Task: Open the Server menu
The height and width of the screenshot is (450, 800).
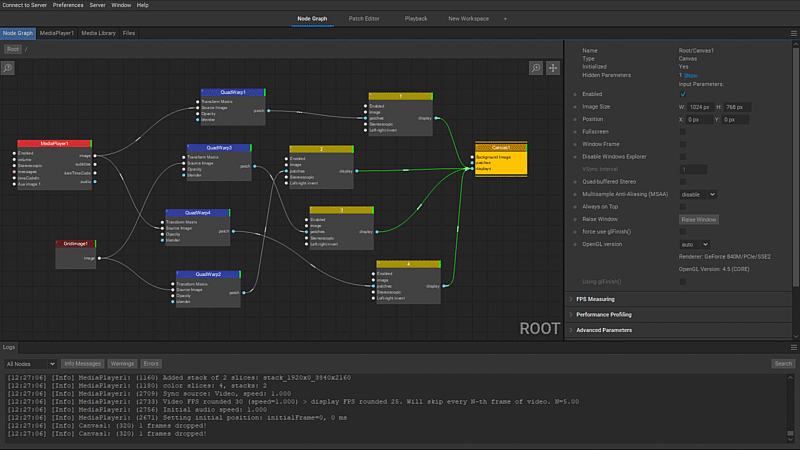Action: 97,5
